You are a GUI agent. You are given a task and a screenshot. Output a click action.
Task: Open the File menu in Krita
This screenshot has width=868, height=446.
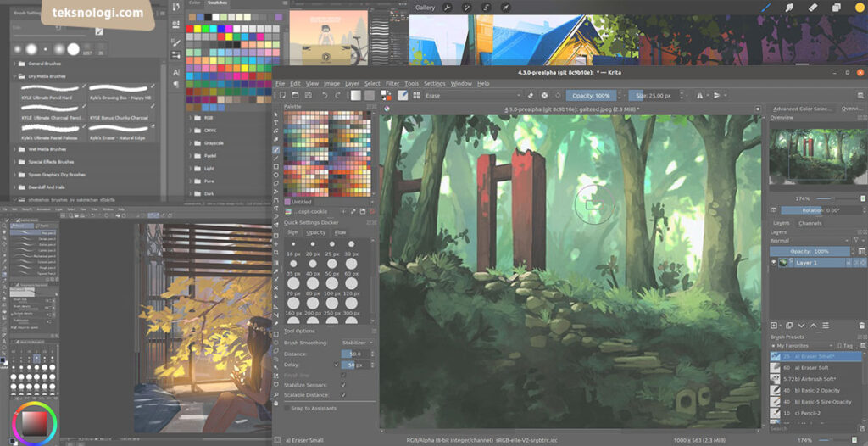pyautogui.click(x=280, y=84)
